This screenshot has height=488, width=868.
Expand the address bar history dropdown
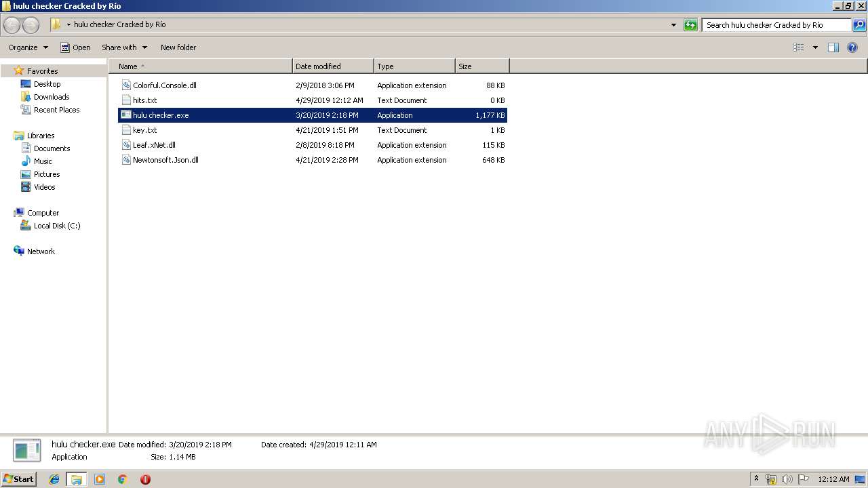tap(673, 25)
